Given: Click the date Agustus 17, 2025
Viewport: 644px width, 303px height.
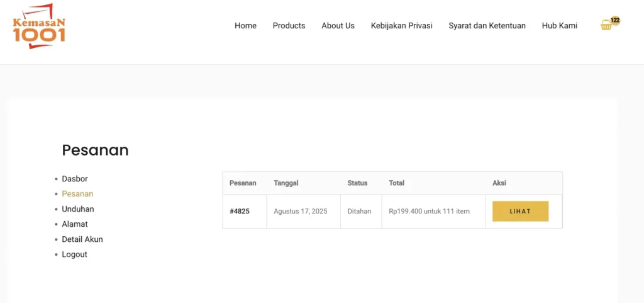Looking at the screenshot, I should click(x=301, y=211).
